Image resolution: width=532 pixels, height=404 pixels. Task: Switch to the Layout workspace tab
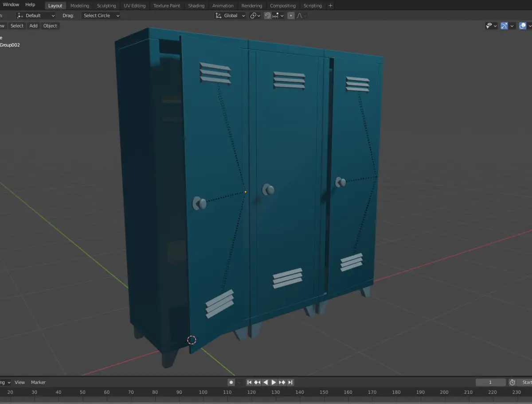click(x=55, y=6)
